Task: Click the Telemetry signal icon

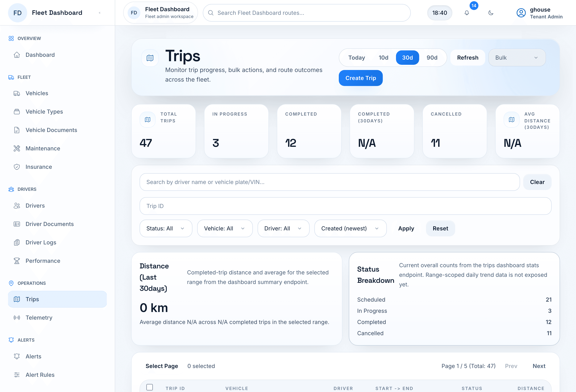Action: (17, 318)
